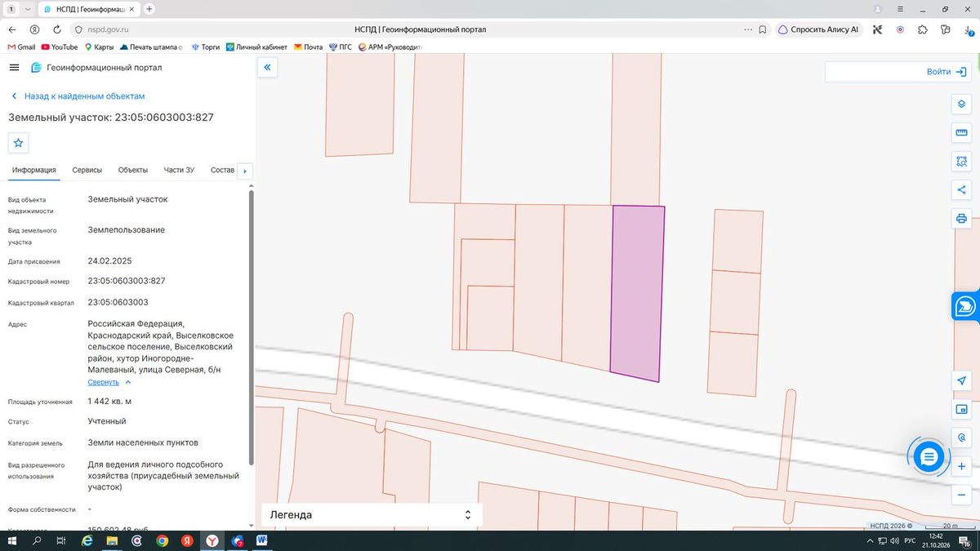Open browser extensions puzzle icon
The image size is (980, 551).
tap(923, 29)
